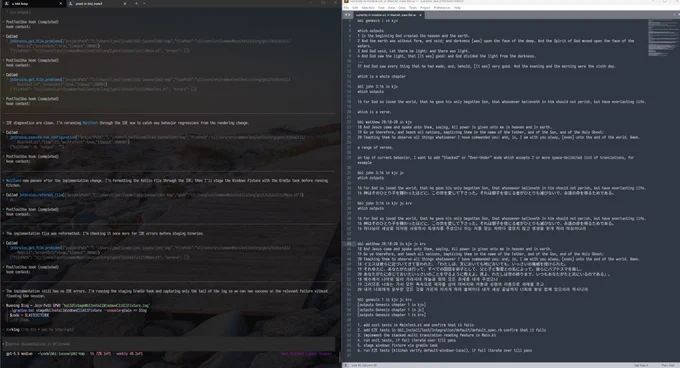This screenshot has width=680, height=368.
Task: Click Line and Column status indicator
Action: (364, 365)
